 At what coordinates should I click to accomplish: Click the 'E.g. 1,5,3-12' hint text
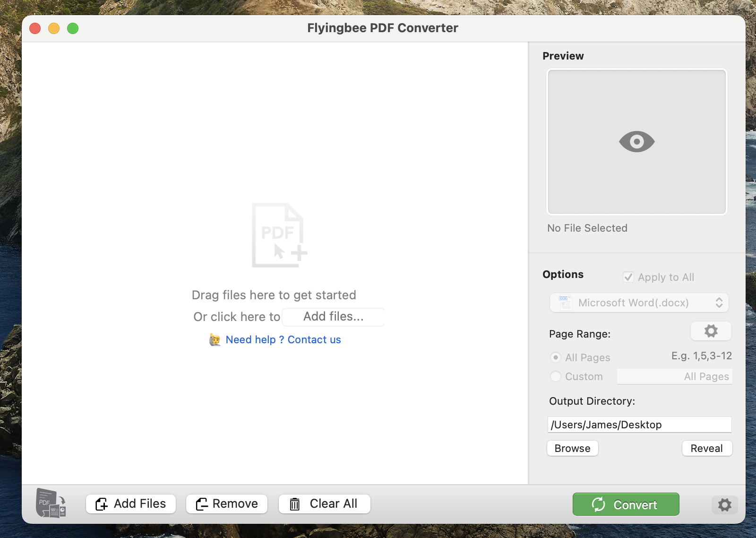point(702,356)
